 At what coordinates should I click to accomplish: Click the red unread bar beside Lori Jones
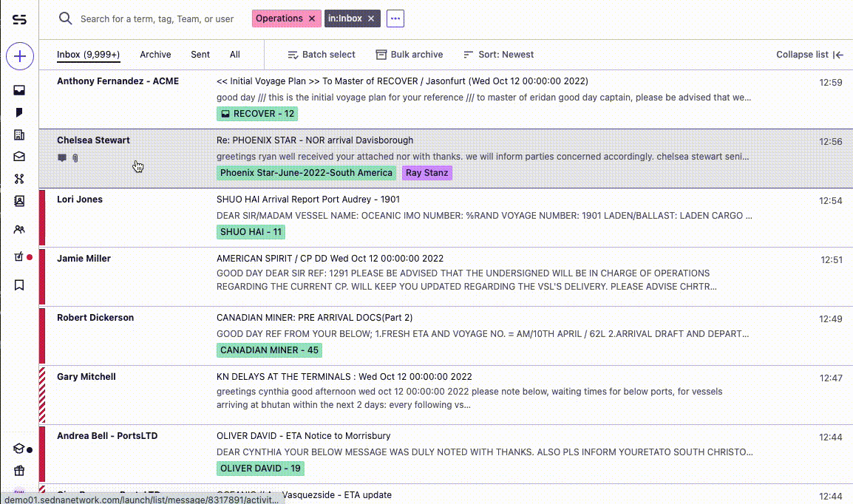[42, 217]
